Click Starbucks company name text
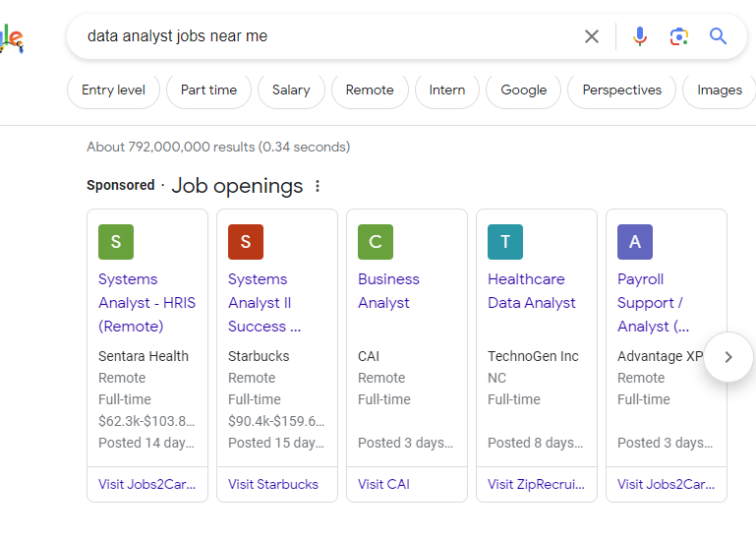Viewport: 756px width, 542px height. (x=259, y=356)
